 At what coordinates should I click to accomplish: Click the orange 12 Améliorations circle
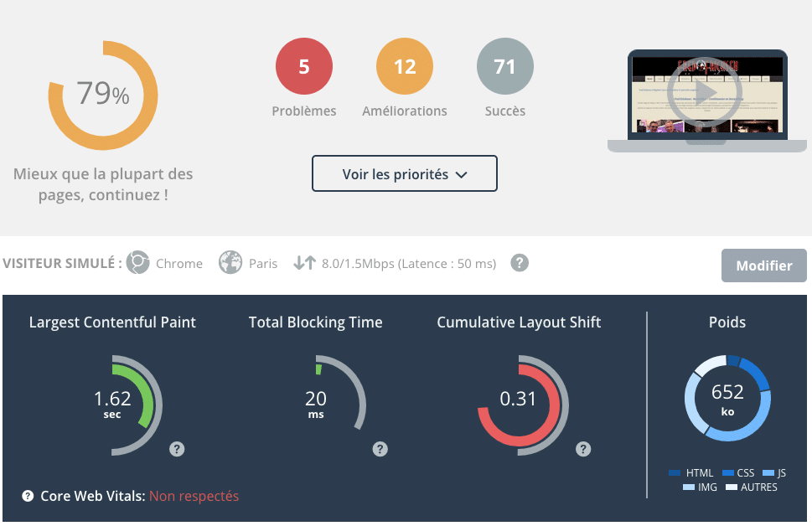click(x=405, y=67)
